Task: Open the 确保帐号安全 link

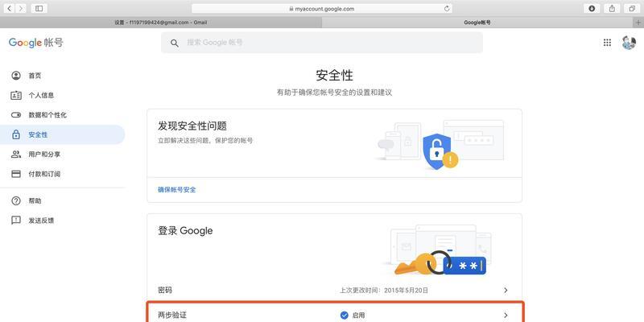Action: click(177, 190)
